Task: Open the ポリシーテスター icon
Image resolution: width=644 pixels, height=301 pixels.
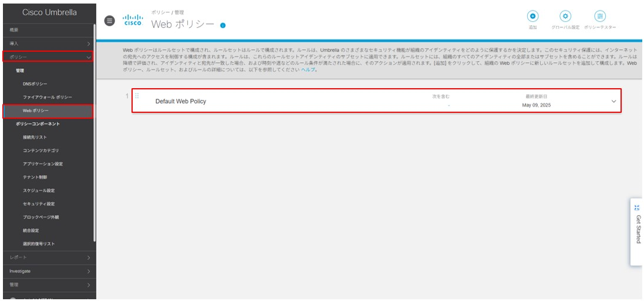Action: pyautogui.click(x=600, y=16)
